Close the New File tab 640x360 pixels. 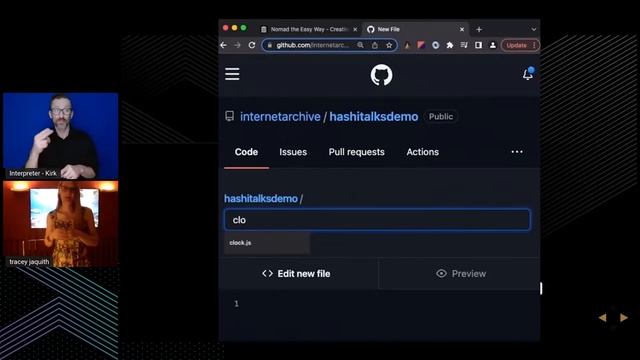coord(462,29)
